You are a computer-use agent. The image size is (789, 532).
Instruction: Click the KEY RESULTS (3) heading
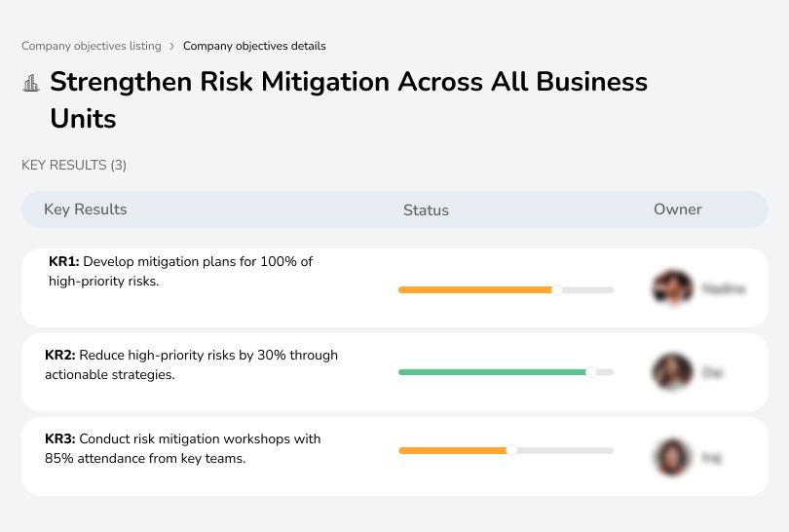tap(74, 165)
